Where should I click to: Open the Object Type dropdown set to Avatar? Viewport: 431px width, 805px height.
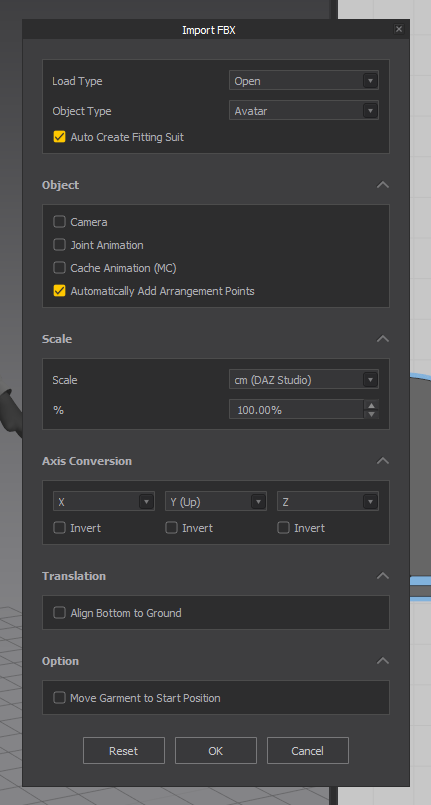click(x=304, y=110)
